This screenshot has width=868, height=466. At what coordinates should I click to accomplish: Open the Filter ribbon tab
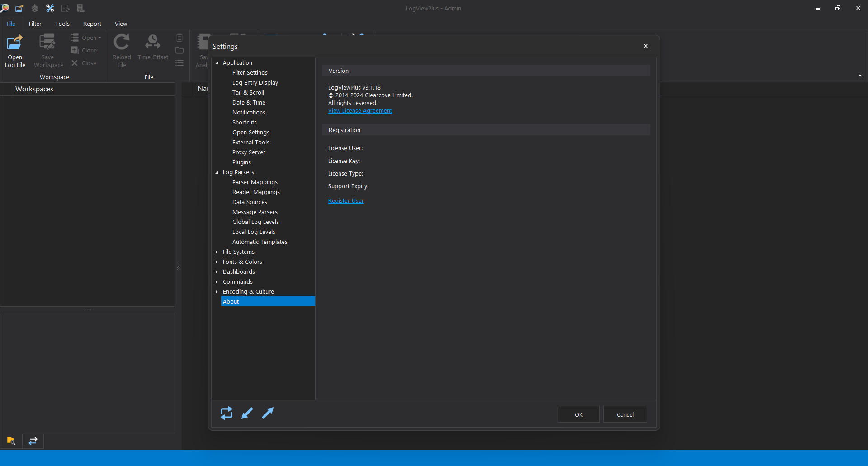[35, 24]
